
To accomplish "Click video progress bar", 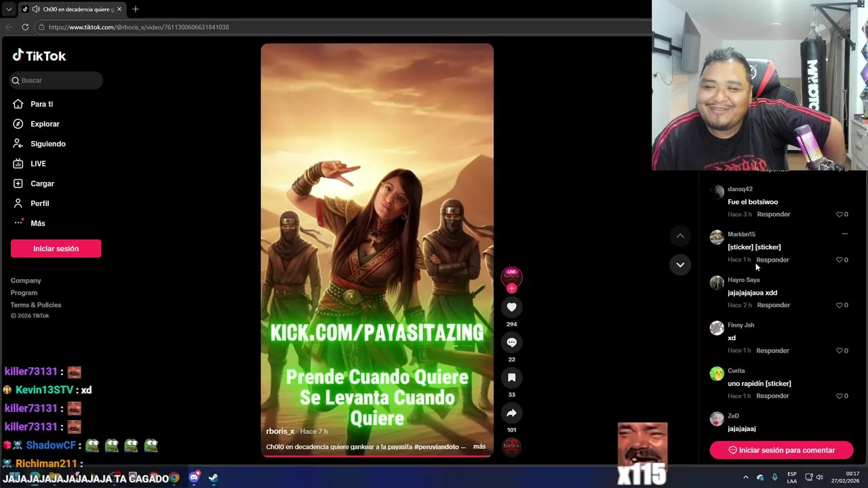I will (x=377, y=456).
